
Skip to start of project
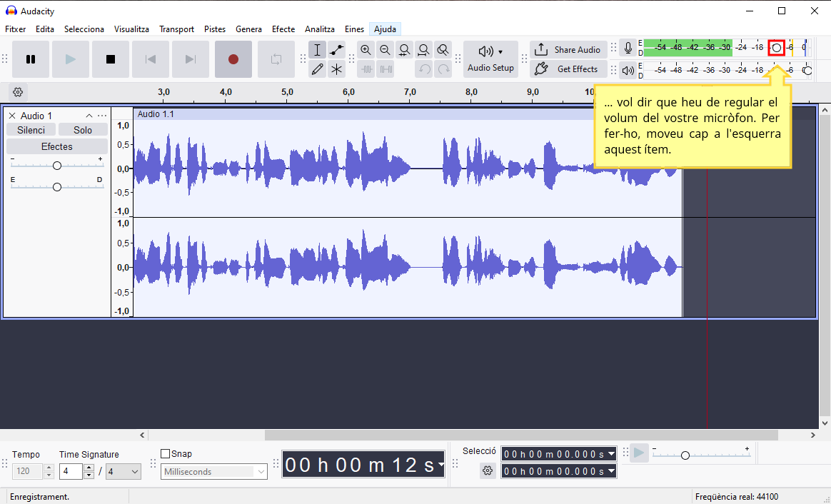tap(151, 59)
